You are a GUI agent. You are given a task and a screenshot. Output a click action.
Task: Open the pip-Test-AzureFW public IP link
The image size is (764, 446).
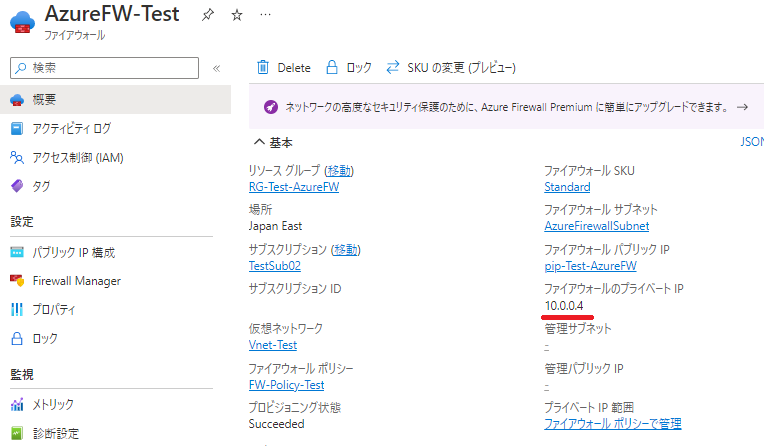[x=591, y=266]
